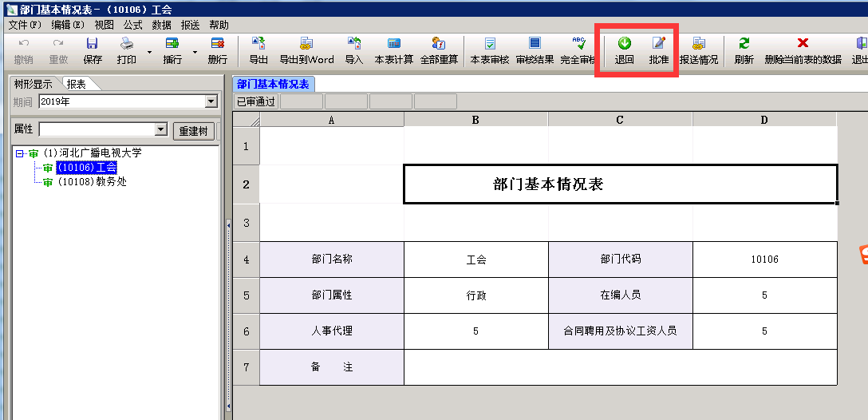Switch to the 报表 tab
The height and width of the screenshot is (420, 868).
[x=77, y=84]
